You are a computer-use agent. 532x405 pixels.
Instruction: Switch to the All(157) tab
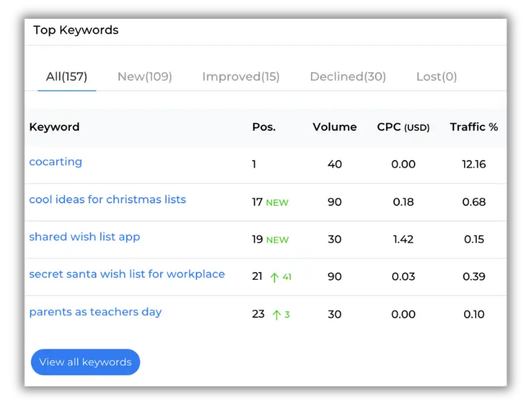[66, 76]
